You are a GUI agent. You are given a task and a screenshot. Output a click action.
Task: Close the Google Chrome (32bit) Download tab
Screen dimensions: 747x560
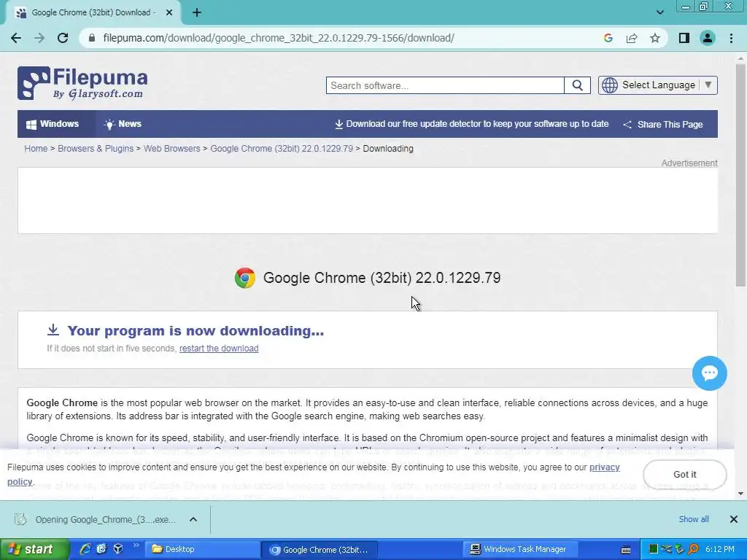point(169,13)
